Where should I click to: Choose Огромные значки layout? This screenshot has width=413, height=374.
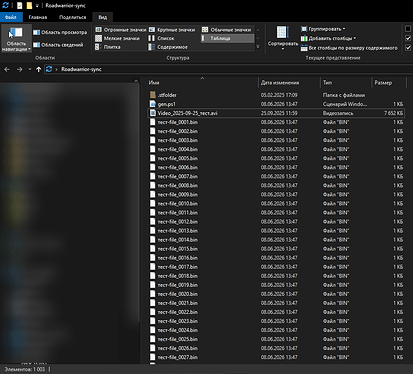[121, 30]
